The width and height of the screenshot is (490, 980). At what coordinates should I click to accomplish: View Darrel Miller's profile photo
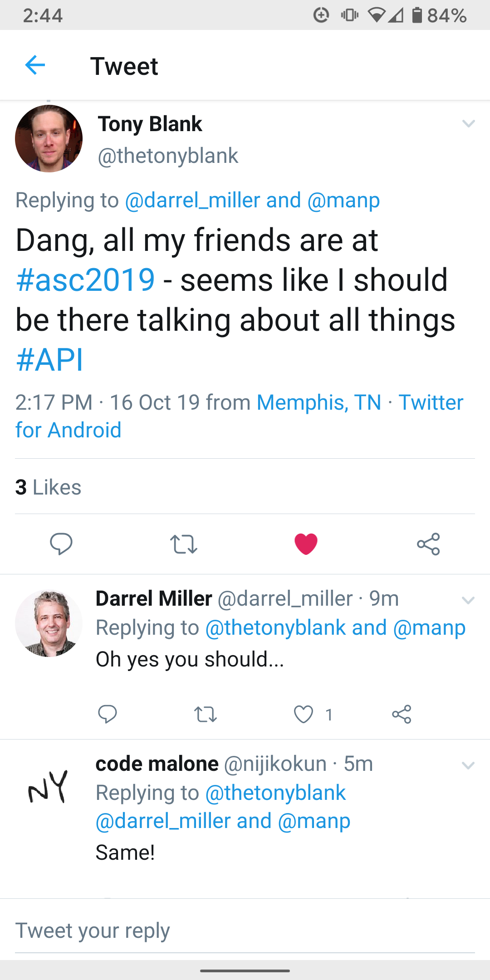49,623
